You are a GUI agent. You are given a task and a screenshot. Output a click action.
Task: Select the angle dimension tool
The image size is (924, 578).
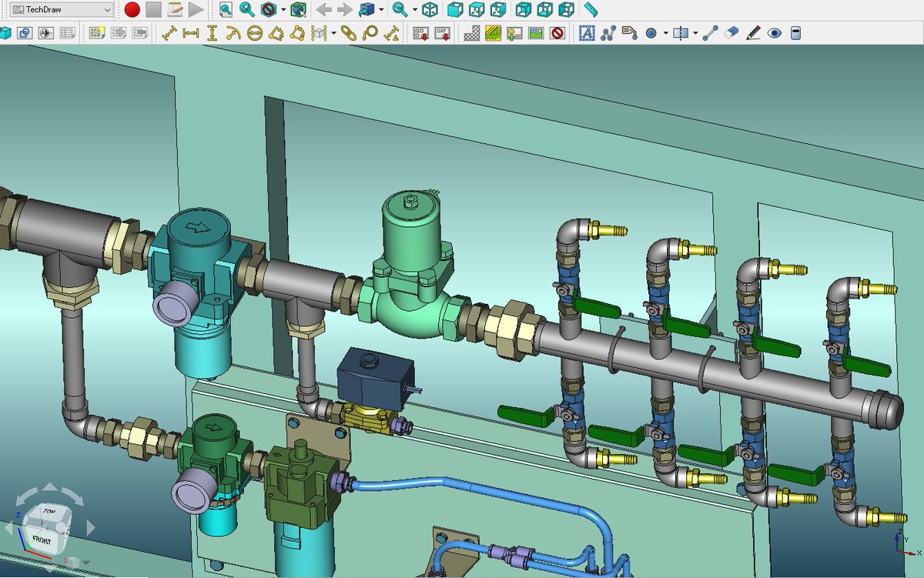point(276,33)
